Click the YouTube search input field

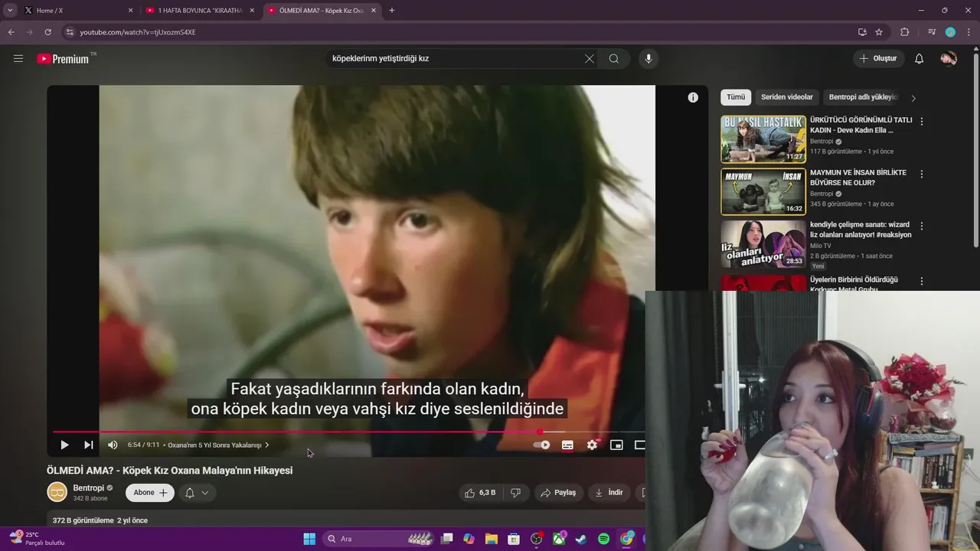pyautogui.click(x=456, y=58)
